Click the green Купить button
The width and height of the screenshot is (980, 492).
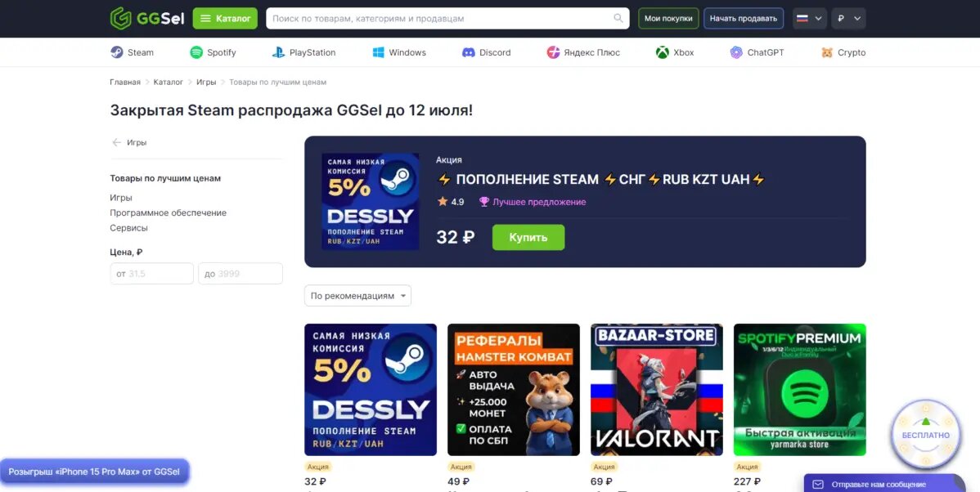tap(528, 237)
